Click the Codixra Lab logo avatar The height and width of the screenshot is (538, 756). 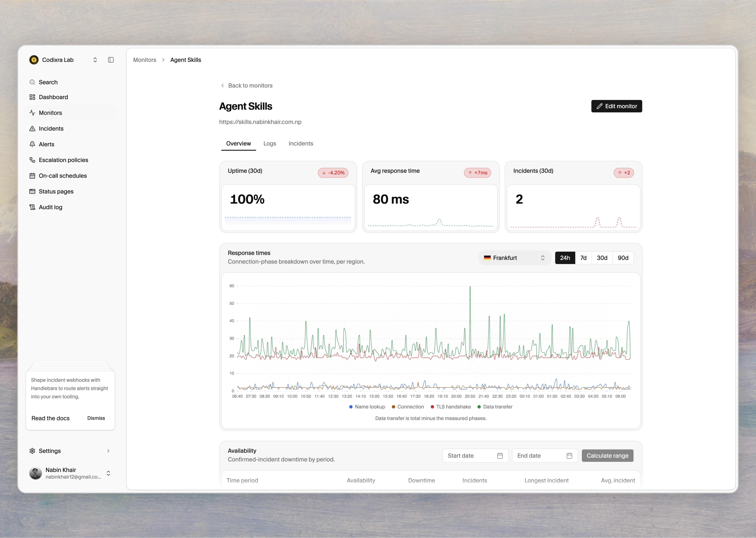(x=34, y=60)
